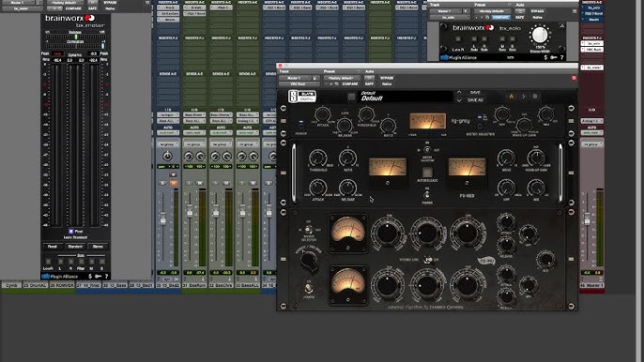Adjust the FG-Red Release knob
This screenshot has height=362, width=644.
pyautogui.click(x=347, y=188)
